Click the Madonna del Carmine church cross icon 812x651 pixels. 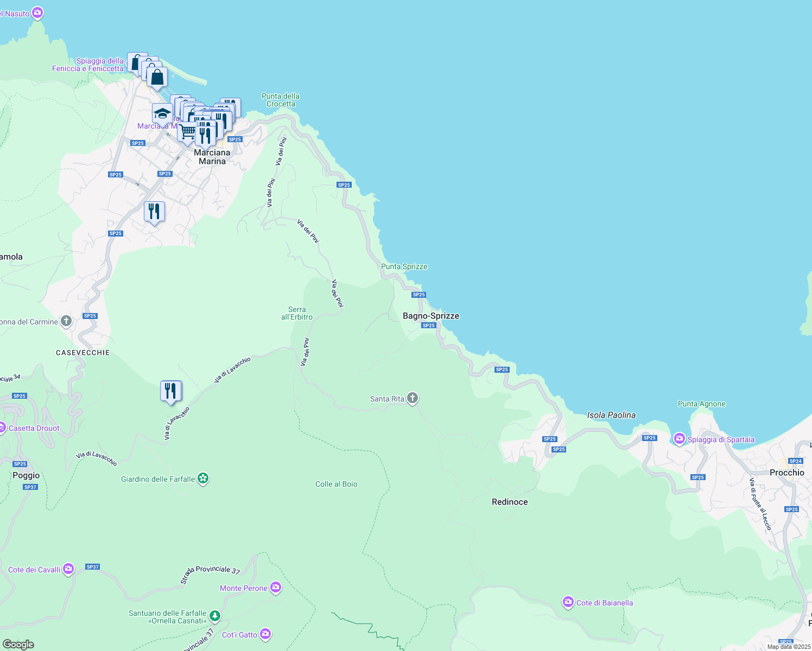65,320
